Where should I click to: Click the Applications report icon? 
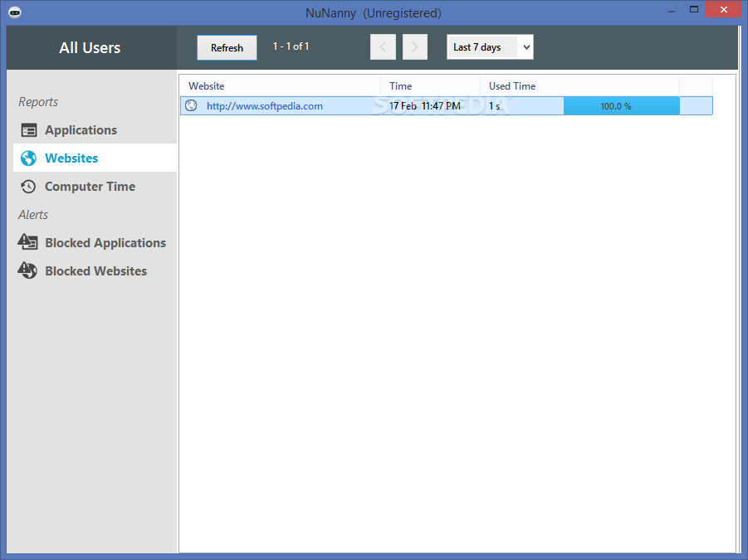click(28, 130)
